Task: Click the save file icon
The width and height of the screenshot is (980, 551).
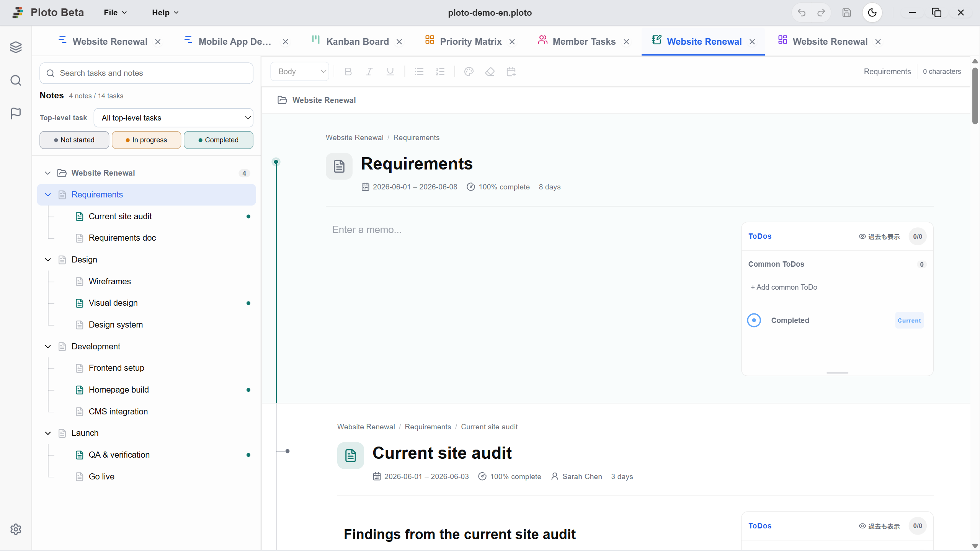Action: [847, 13]
